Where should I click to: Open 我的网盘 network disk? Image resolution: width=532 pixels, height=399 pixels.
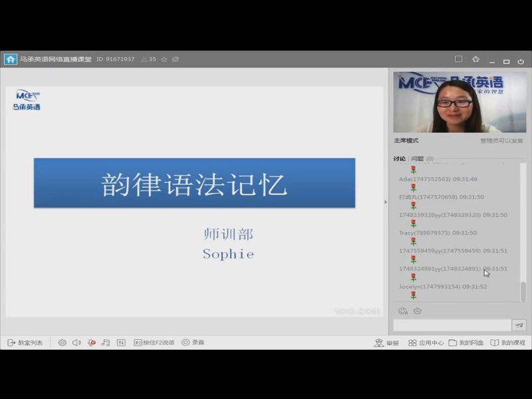[466, 342]
